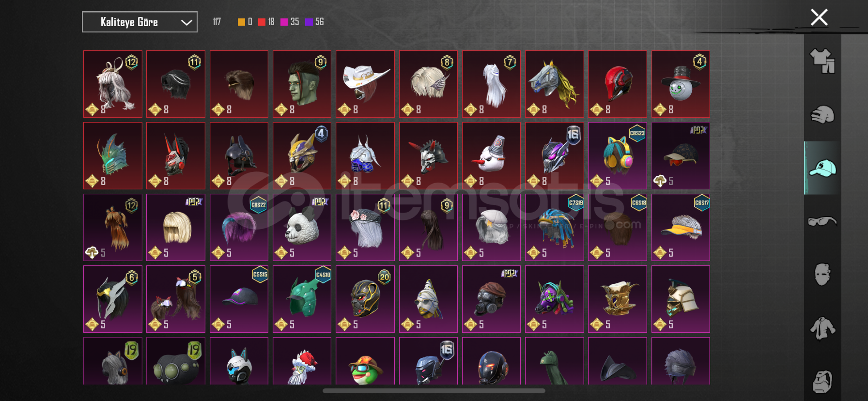
Task: Close the inventory with the X button
Action: pos(819,17)
